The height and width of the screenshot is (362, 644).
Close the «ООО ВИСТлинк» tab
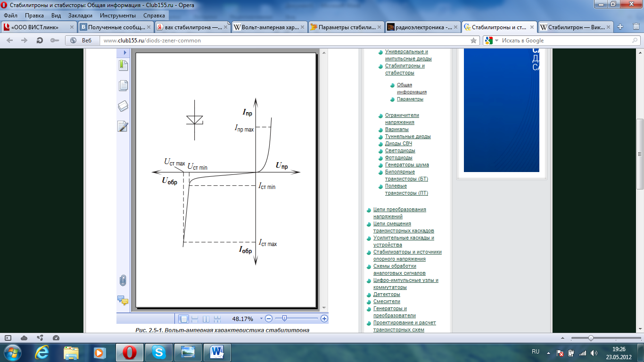coord(72,27)
